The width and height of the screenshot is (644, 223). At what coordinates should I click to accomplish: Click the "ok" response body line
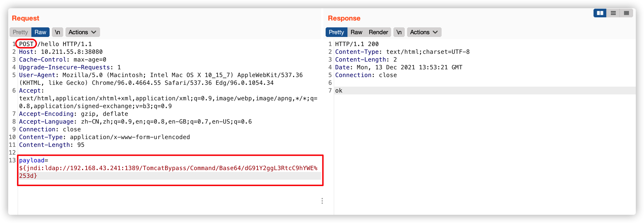pyautogui.click(x=339, y=91)
